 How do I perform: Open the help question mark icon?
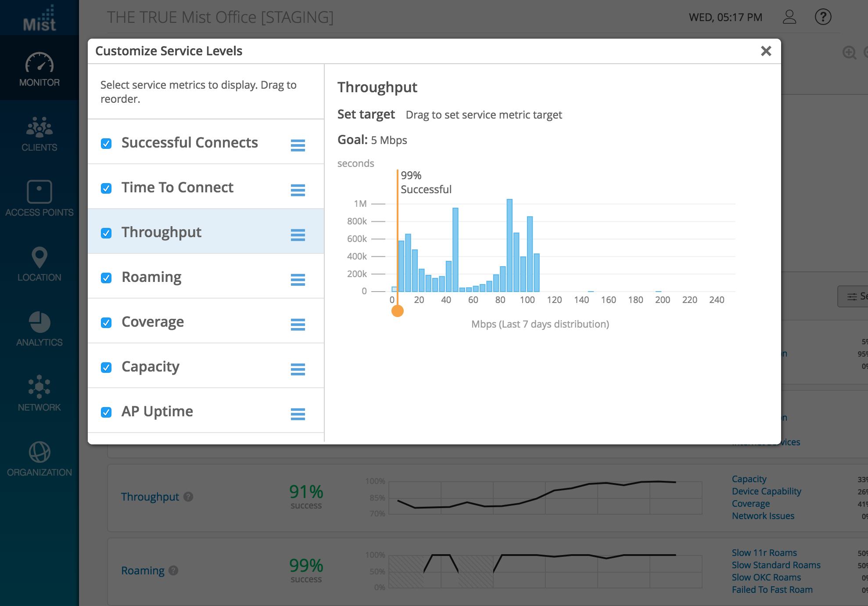pos(823,17)
